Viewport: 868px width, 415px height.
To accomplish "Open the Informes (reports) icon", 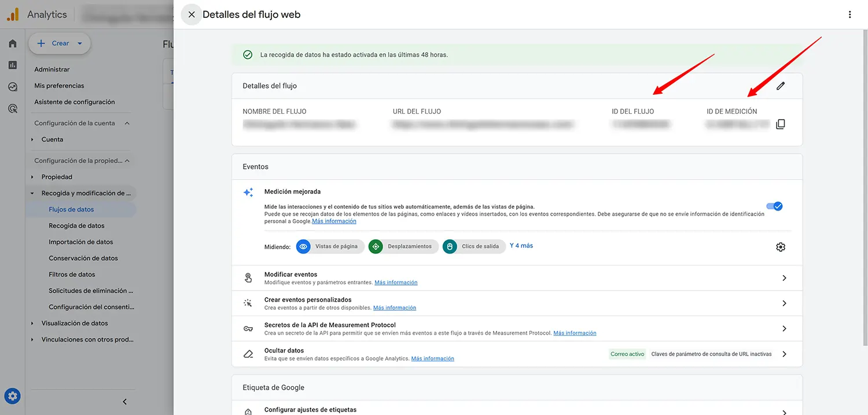I will coord(12,65).
